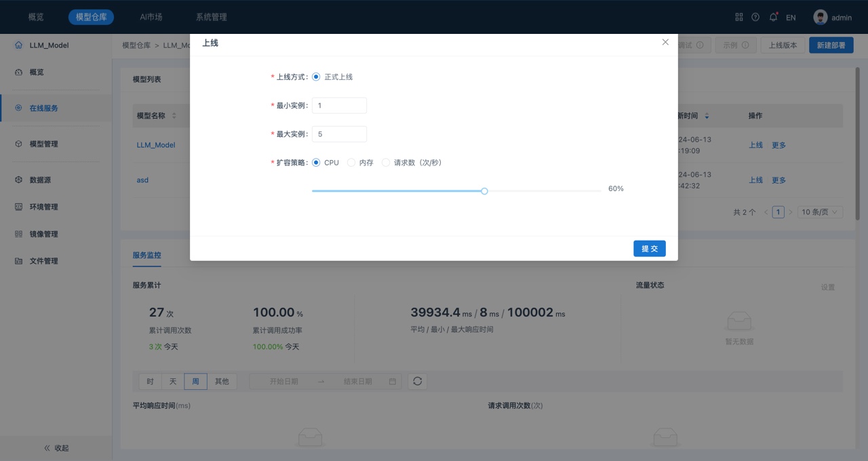This screenshot has width=868, height=461.
Task: Collapse the sidebar via 收起
Action: [56, 448]
